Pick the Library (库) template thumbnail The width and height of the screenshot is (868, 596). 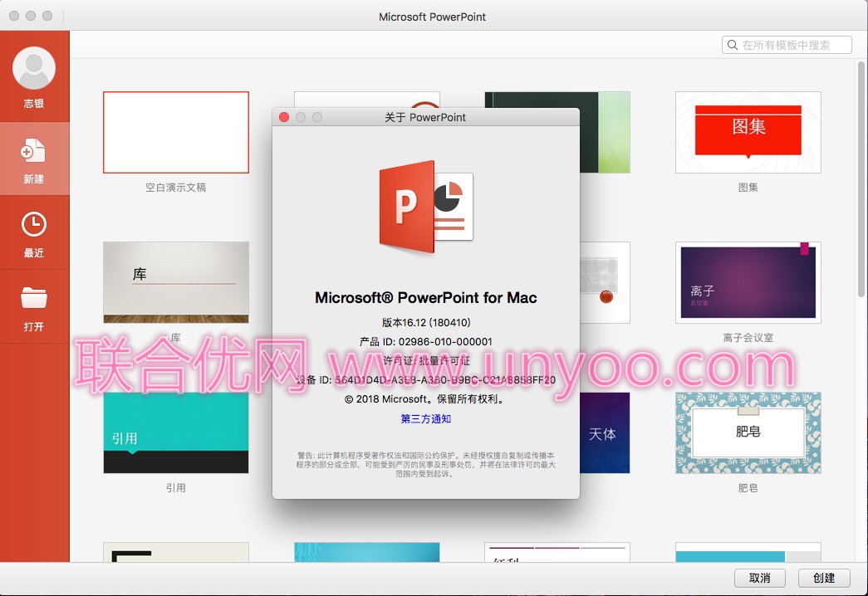coord(176,282)
